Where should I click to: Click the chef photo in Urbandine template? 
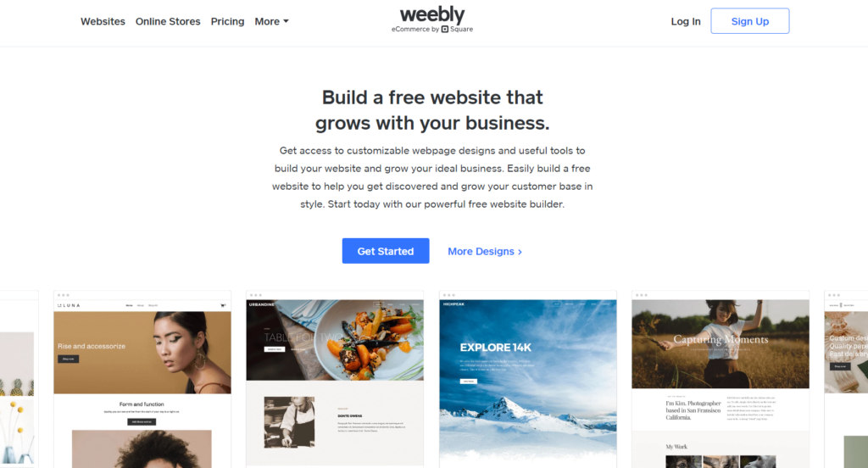point(290,422)
